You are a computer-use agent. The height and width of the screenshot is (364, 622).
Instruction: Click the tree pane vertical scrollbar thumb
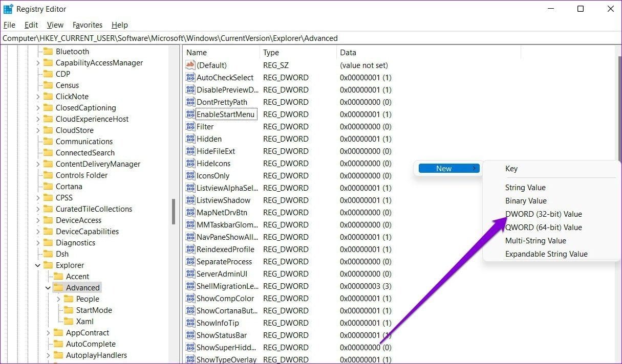[x=174, y=211]
